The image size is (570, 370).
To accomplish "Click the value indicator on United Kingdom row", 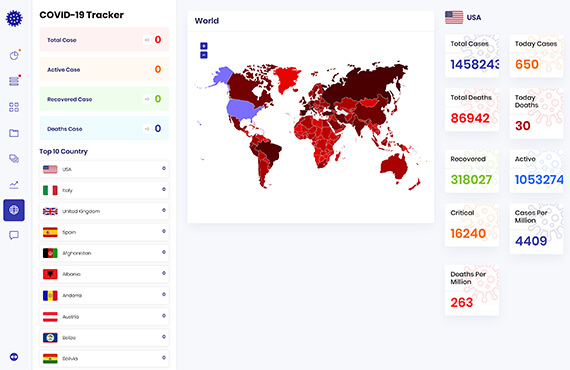I will (164, 210).
